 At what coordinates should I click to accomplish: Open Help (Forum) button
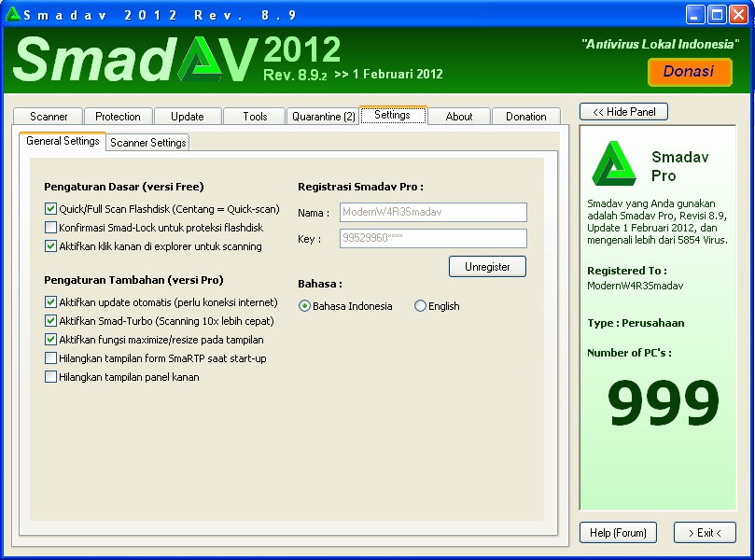coord(618,533)
